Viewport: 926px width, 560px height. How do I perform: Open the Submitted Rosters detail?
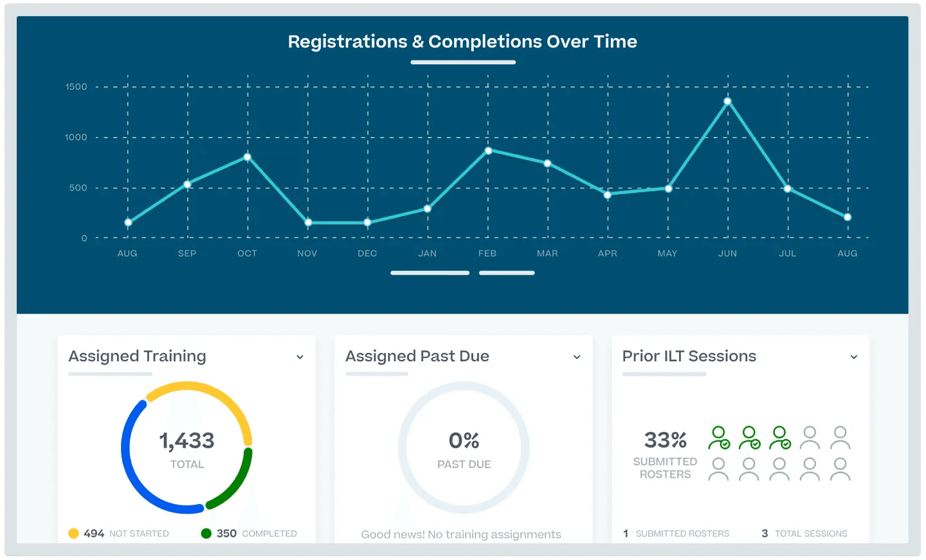coord(676,533)
